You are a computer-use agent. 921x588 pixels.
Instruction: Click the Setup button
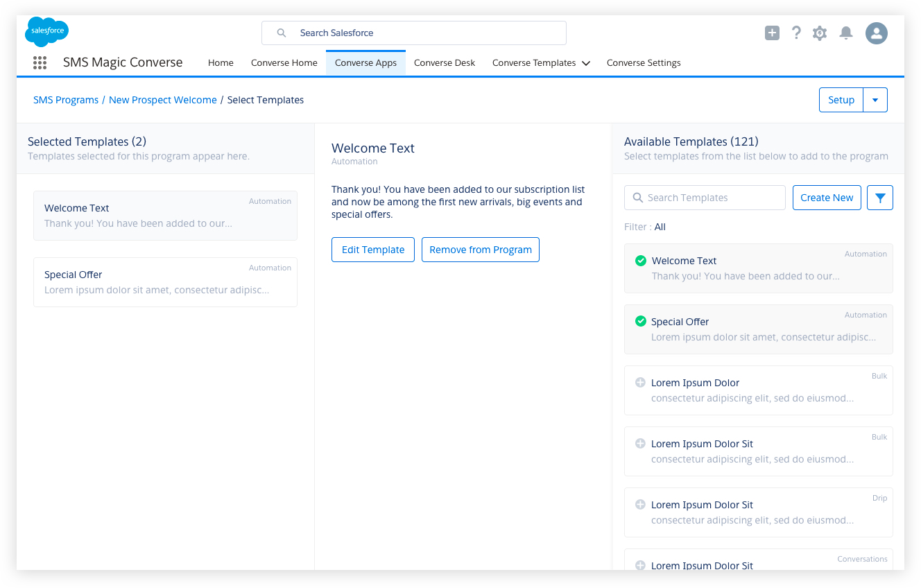tap(841, 100)
